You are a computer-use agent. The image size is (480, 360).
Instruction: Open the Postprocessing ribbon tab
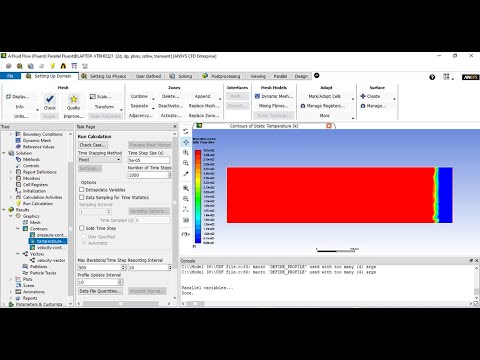[222, 76]
